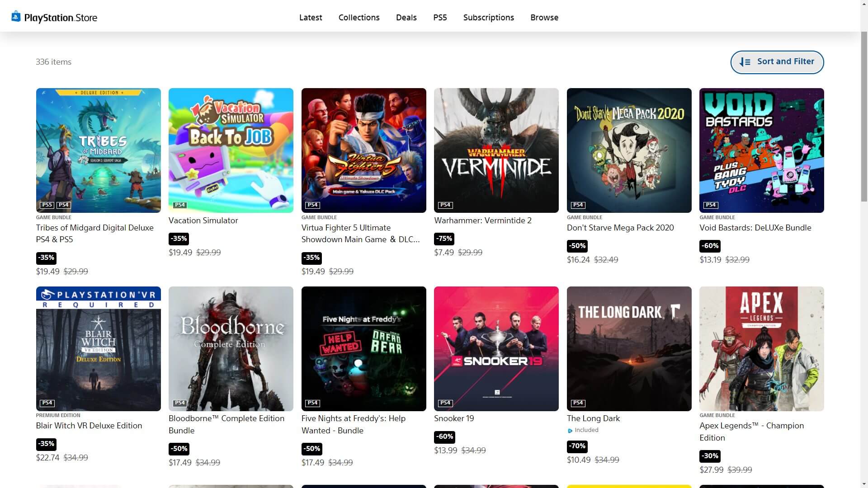Click the PS5 platform badge on Tribes of Midgard
The width and height of the screenshot is (868, 488).
coord(47,205)
